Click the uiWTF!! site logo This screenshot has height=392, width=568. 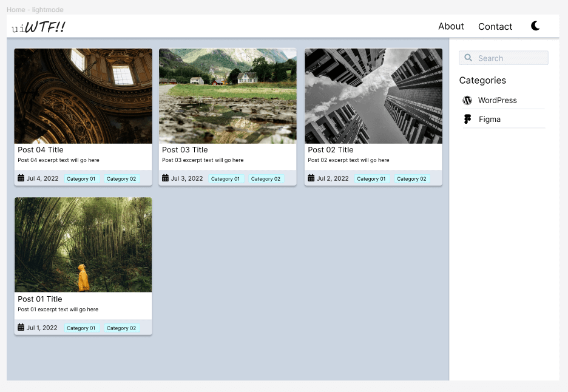tap(38, 27)
